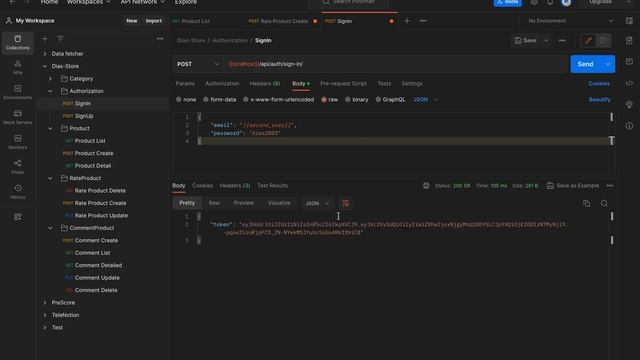Switch to the request Authorization tab
This screenshot has width=640, height=360.
222,83
